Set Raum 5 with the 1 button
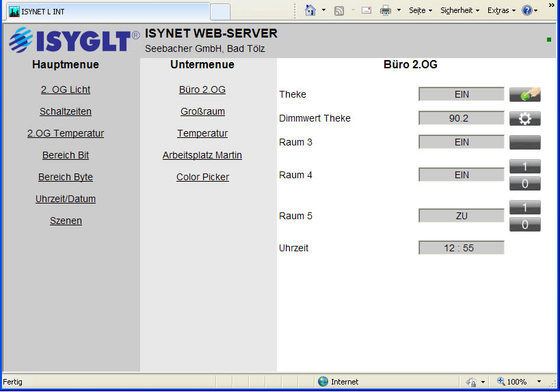Image resolution: width=560 pixels, height=392 pixels. [524, 208]
